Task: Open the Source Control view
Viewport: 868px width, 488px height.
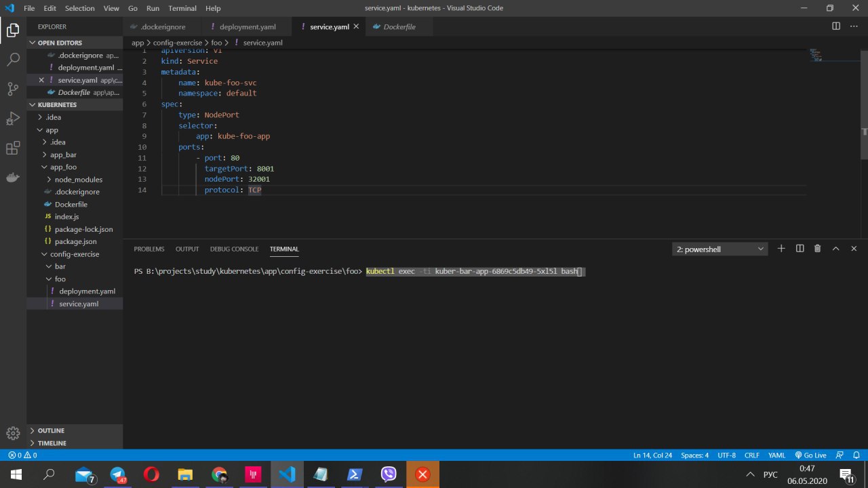Action: (13, 89)
